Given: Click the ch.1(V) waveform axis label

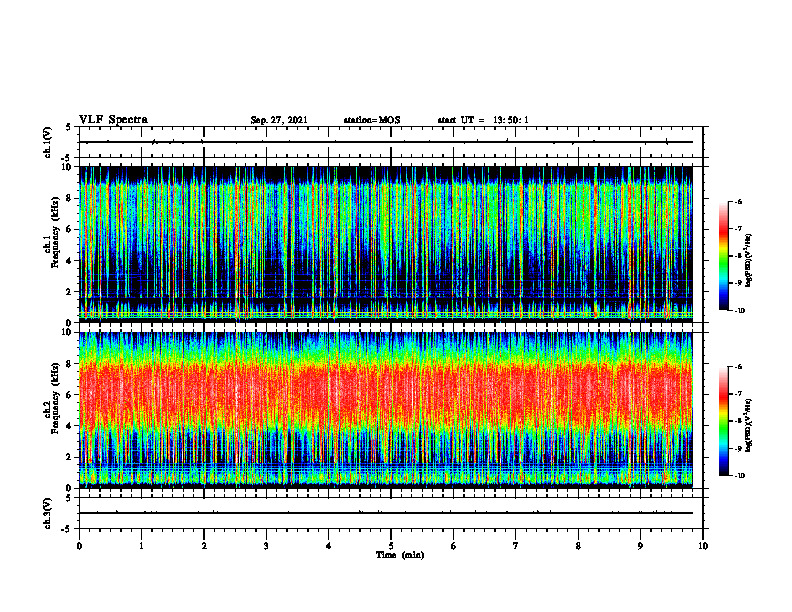Looking at the screenshot, I should pos(48,142).
